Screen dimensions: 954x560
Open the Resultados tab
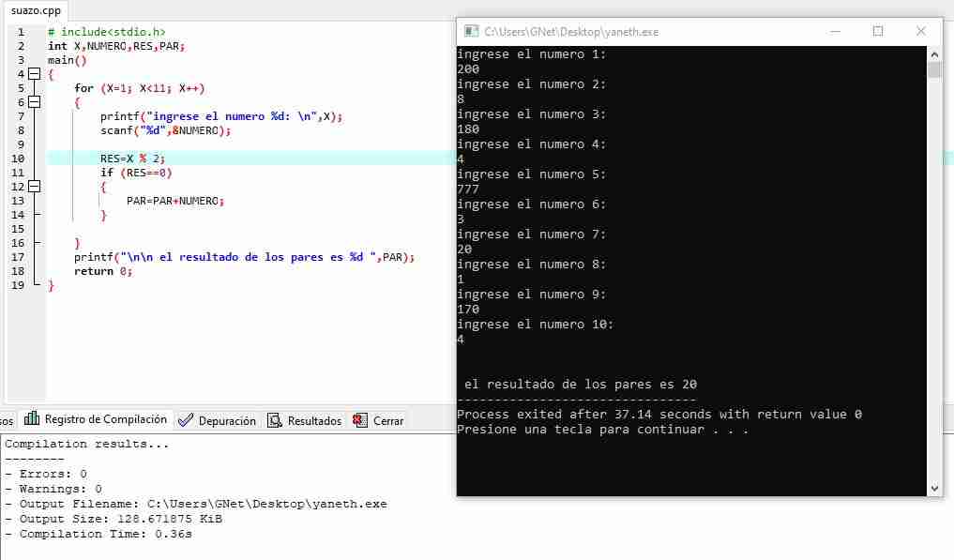[x=305, y=420]
